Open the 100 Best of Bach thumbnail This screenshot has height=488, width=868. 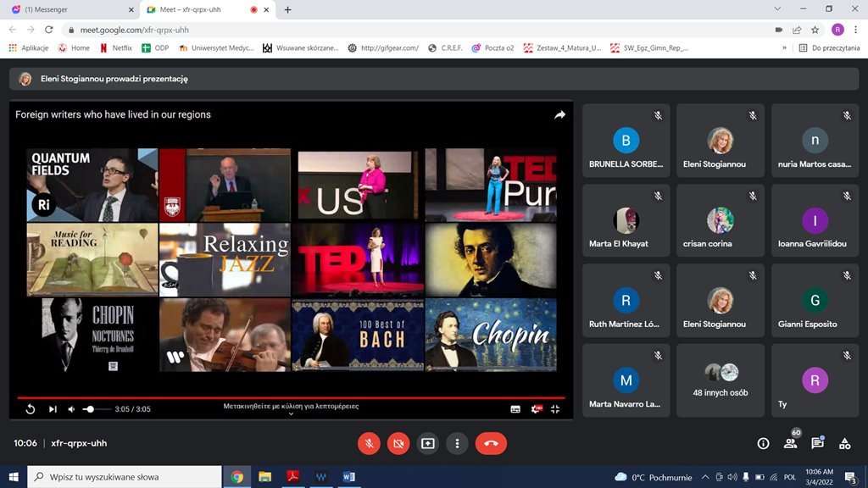click(x=358, y=335)
